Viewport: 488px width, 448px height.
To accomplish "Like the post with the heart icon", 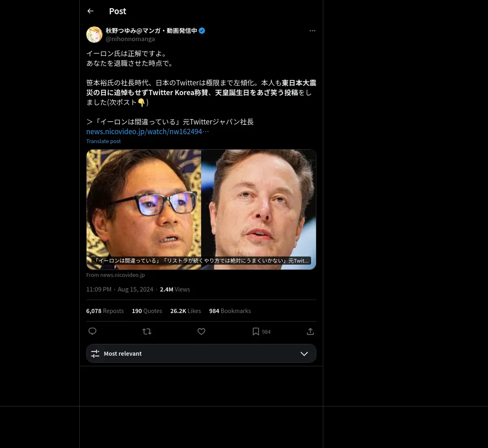I will (x=201, y=331).
